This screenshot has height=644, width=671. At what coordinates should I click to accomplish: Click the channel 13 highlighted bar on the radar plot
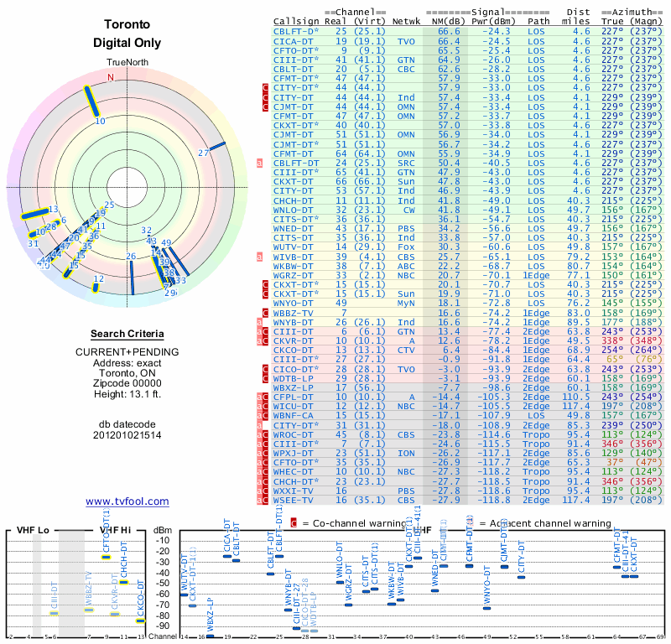(x=35, y=214)
